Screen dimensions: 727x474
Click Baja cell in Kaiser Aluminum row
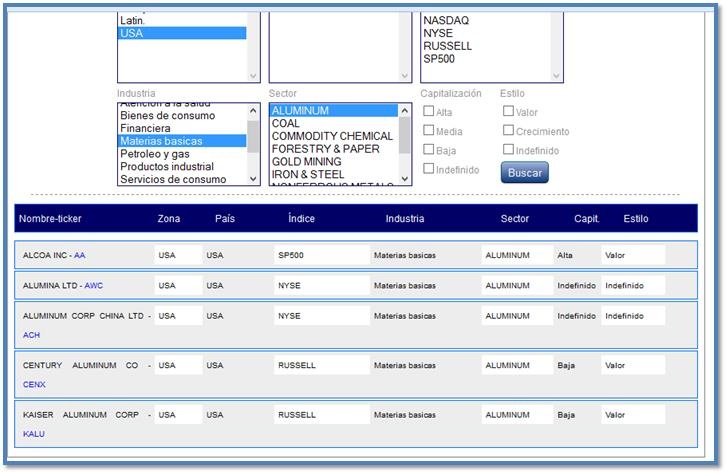(566, 415)
